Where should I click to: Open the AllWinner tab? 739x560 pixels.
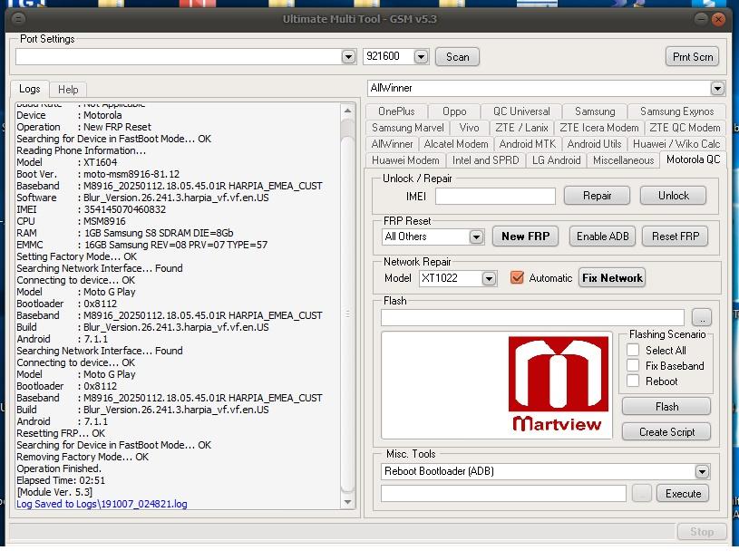(x=392, y=144)
